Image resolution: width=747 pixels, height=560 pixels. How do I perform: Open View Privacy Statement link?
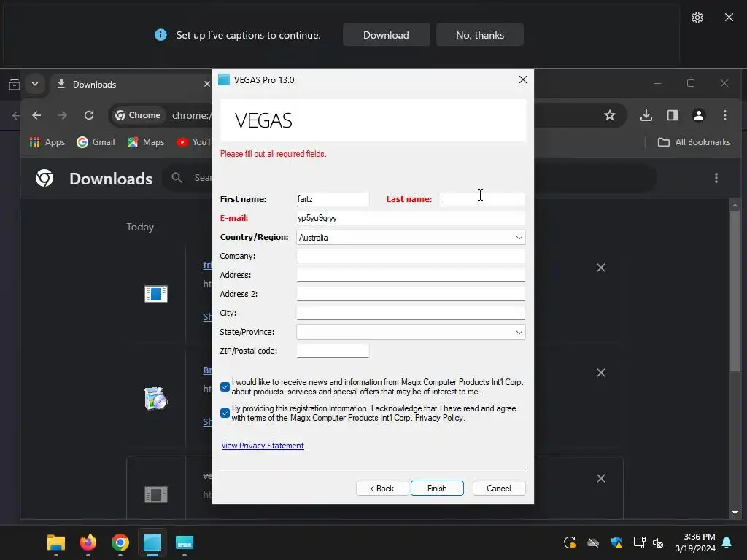pos(263,446)
